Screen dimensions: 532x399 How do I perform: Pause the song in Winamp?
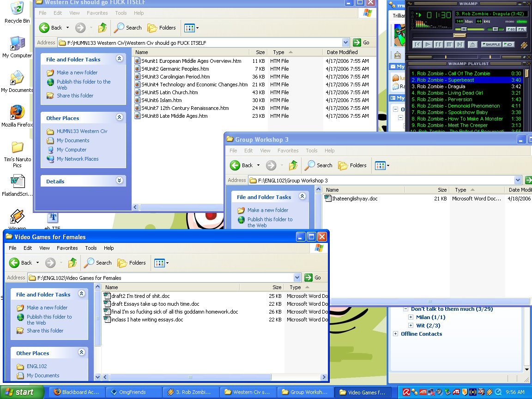(x=438, y=44)
